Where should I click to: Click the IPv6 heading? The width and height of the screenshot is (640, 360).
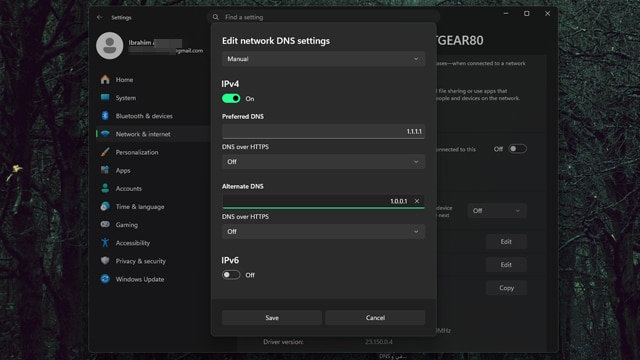[x=230, y=260]
